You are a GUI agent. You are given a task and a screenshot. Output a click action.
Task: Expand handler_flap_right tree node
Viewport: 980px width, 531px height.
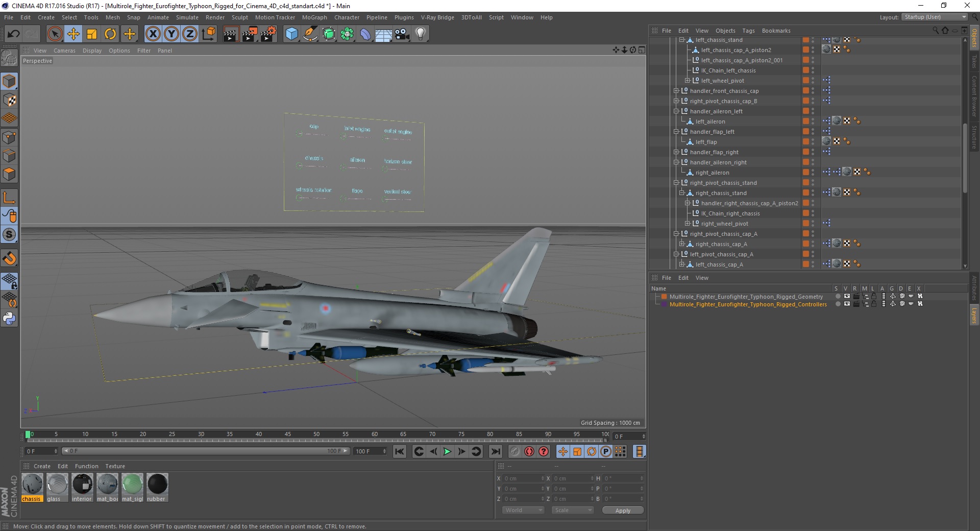click(676, 152)
